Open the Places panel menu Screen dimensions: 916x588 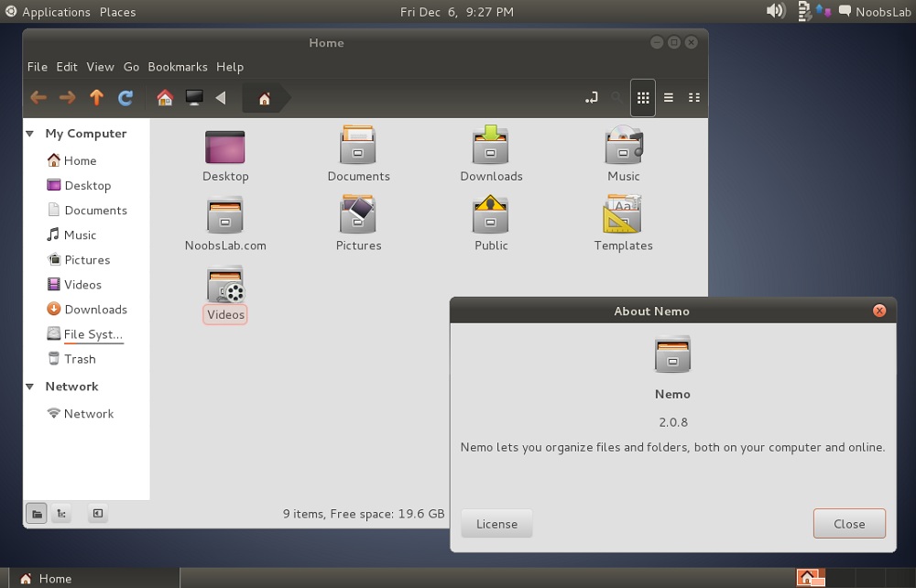tap(117, 12)
